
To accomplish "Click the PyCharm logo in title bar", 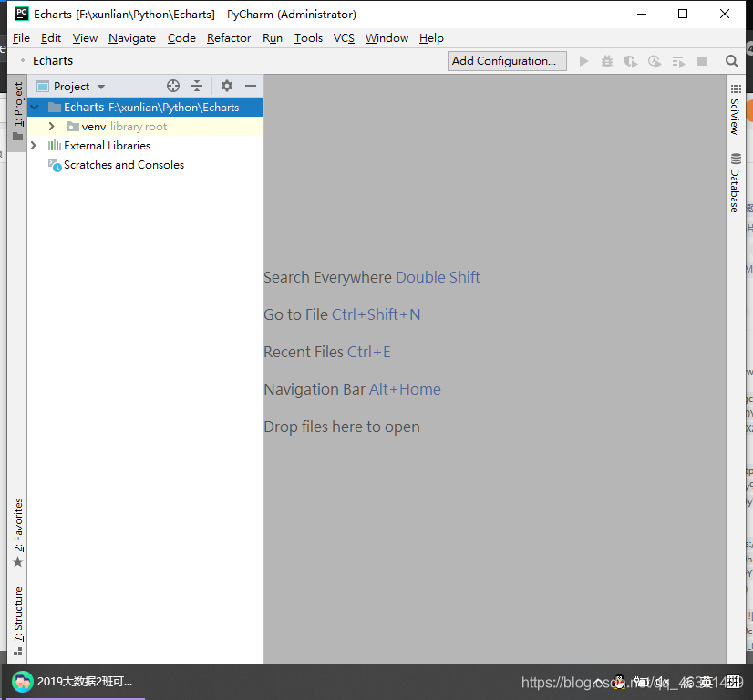I will [x=22, y=14].
